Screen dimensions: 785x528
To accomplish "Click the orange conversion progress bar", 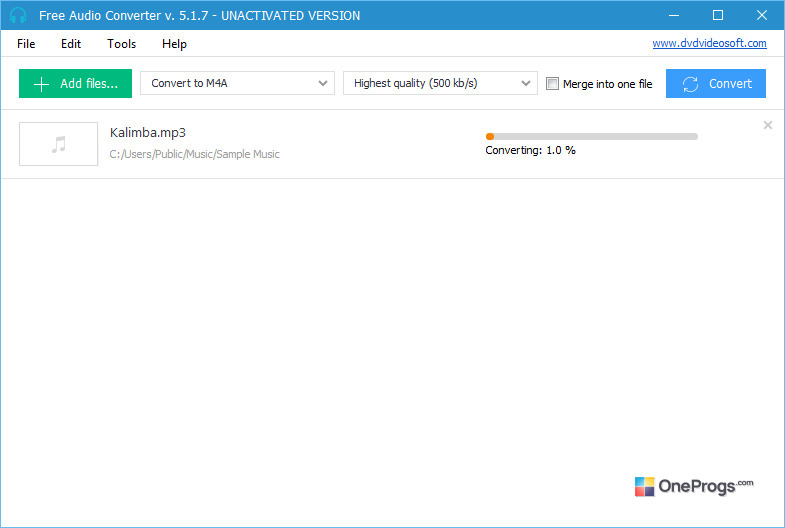I will [591, 136].
